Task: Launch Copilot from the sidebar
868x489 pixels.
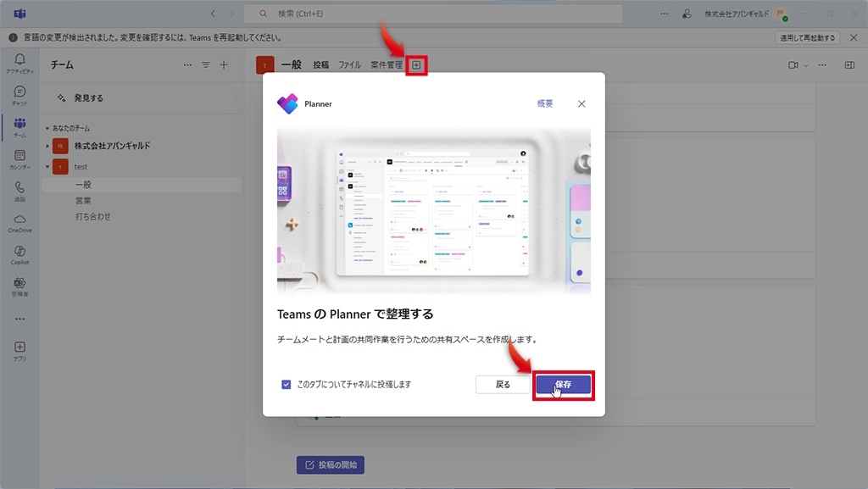Action: tap(20, 255)
